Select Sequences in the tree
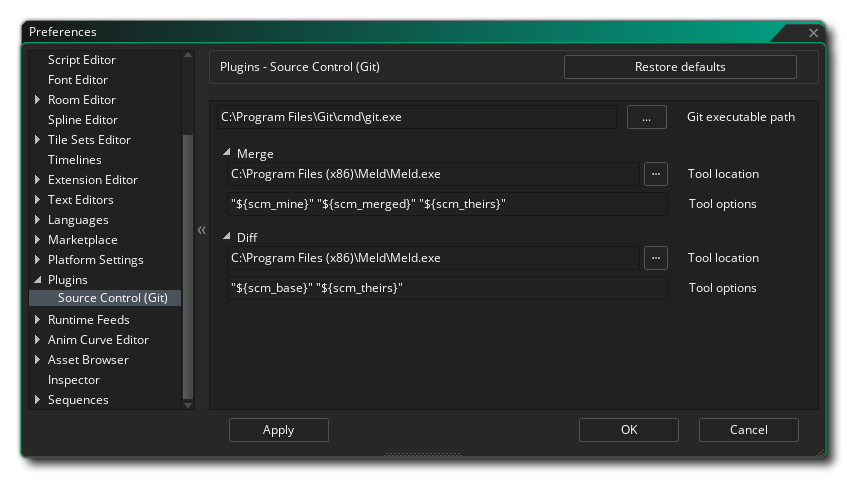847x484 pixels. tap(78, 400)
